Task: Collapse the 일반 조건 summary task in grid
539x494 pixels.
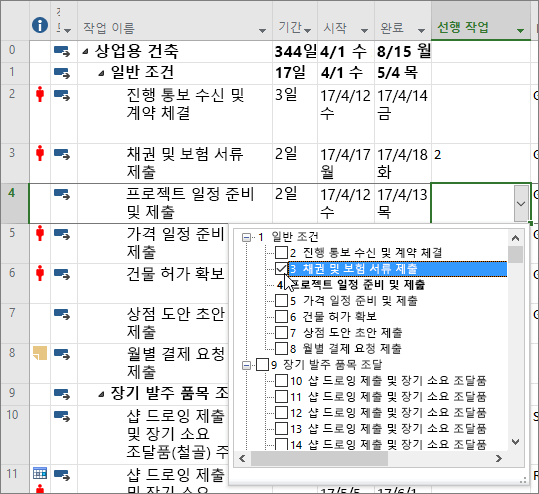Action: 101,73
